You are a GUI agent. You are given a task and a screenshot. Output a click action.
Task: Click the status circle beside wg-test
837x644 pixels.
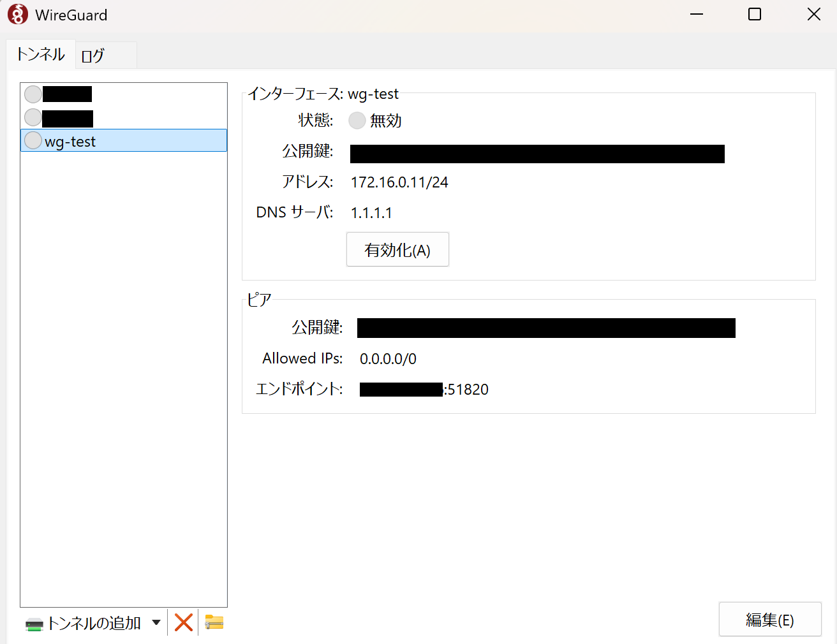tap(33, 140)
